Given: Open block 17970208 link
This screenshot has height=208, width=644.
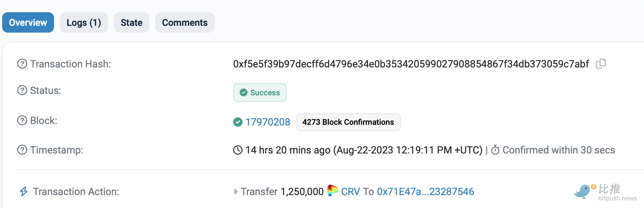Looking at the screenshot, I should pyautogui.click(x=268, y=122).
